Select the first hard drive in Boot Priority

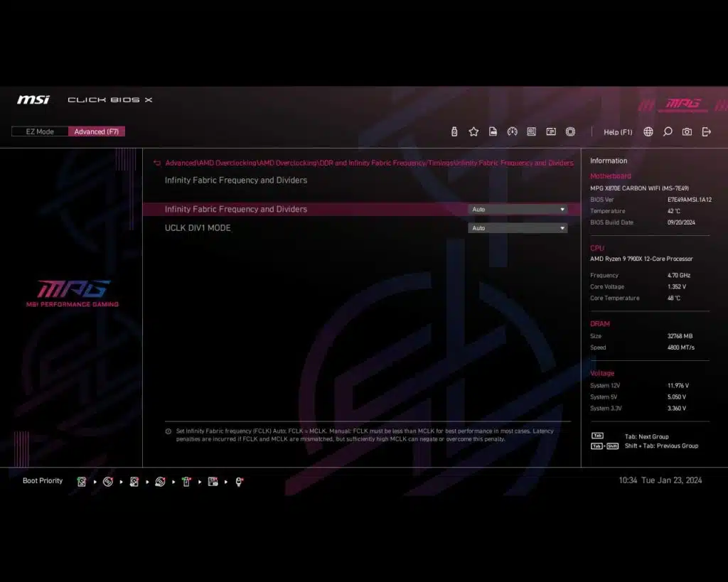(82, 482)
